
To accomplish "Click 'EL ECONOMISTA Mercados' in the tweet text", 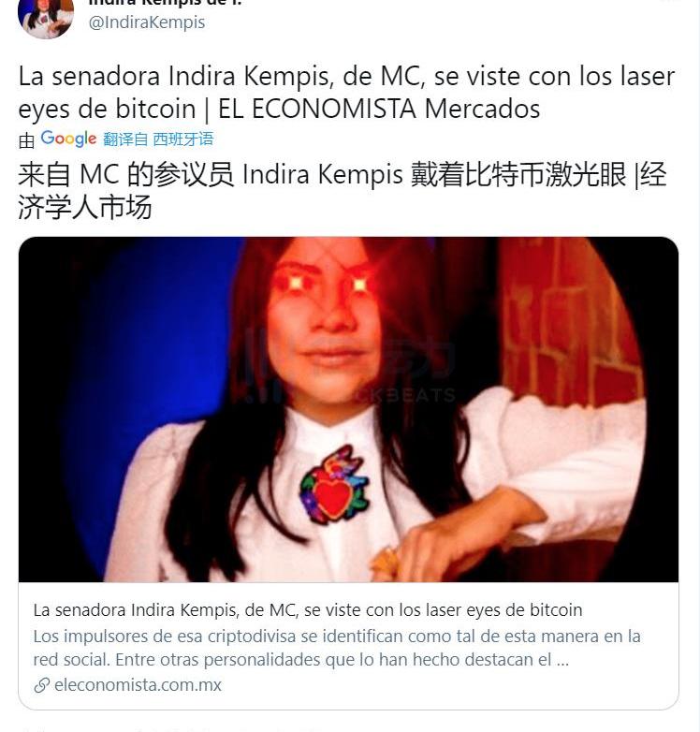I will click(379, 109).
